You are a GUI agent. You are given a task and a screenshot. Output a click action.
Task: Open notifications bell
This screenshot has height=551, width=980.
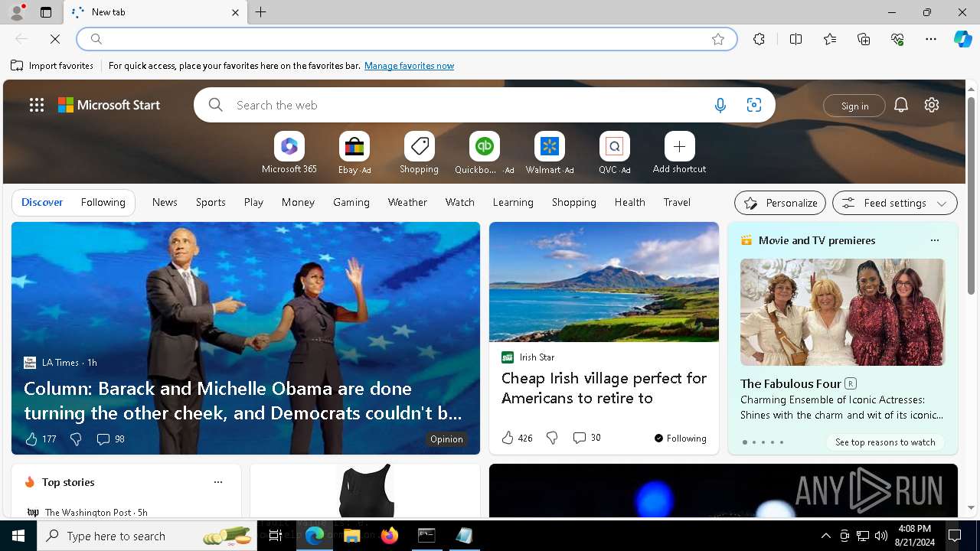click(x=901, y=105)
